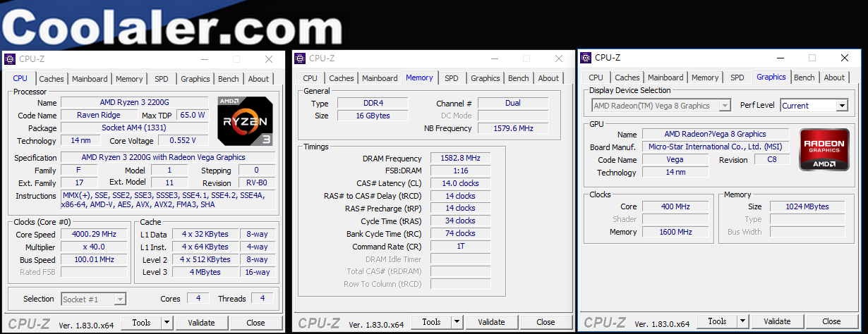
Task: Click the Close button in the middle window
Action: [545, 322]
